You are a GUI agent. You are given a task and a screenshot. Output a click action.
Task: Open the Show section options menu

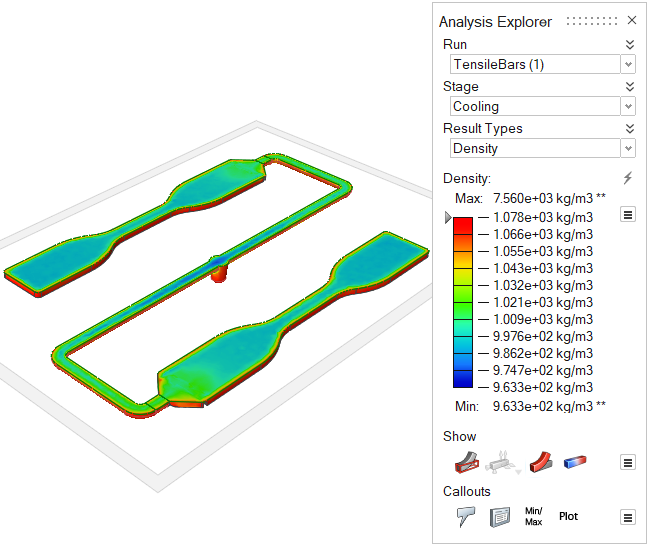pyautogui.click(x=628, y=462)
